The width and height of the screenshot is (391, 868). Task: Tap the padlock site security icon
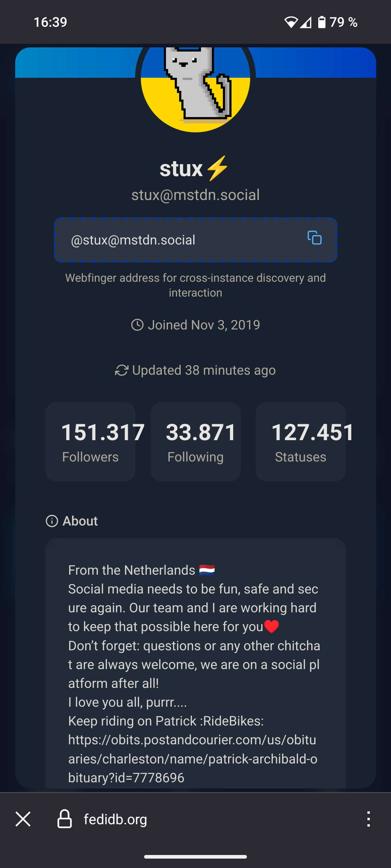[x=64, y=819]
